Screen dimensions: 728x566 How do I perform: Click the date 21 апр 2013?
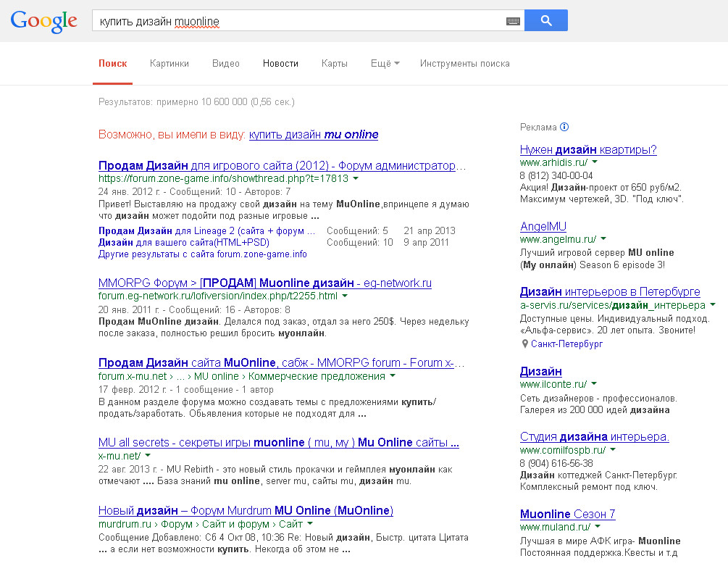click(x=430, y=230)
